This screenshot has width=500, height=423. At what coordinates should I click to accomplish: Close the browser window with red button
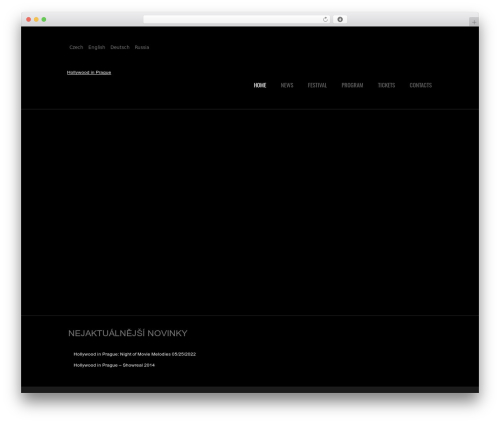click(x=29, y=19)
